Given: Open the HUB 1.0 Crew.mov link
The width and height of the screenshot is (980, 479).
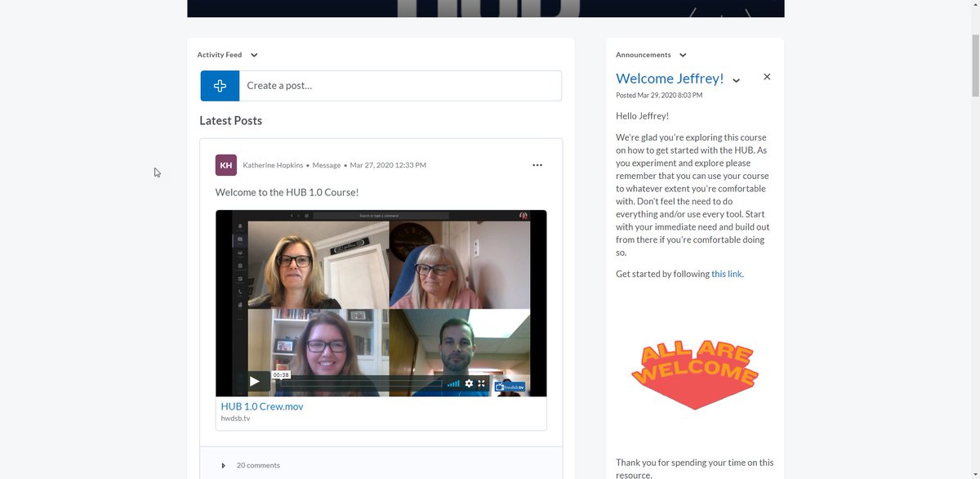Looking at the screenshot, I should tap(262, 406).
